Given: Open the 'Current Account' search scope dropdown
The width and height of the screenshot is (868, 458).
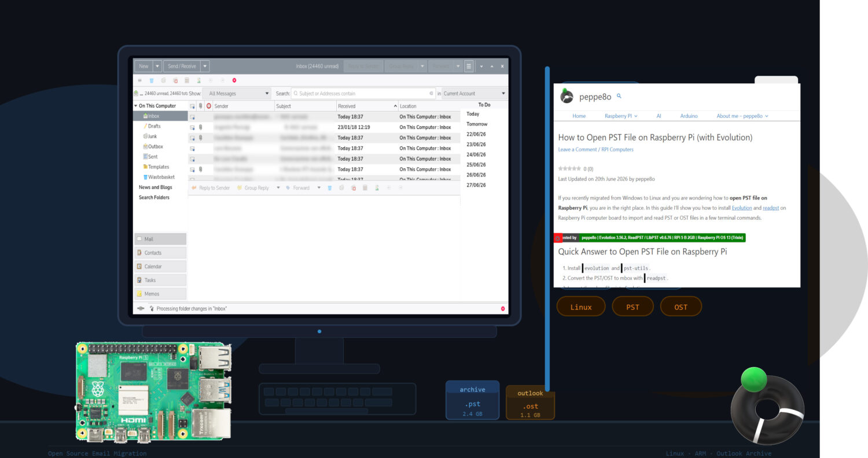Looking at the screenshot, I should [475, 93].
